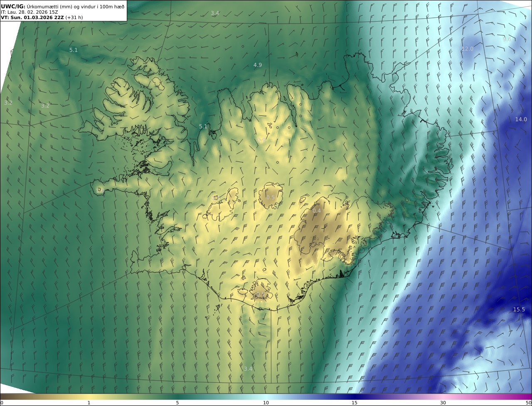532x406 pixels.
Task: Click the 0.5 label on Hofsjökull glacier
Action: point(271,197)
